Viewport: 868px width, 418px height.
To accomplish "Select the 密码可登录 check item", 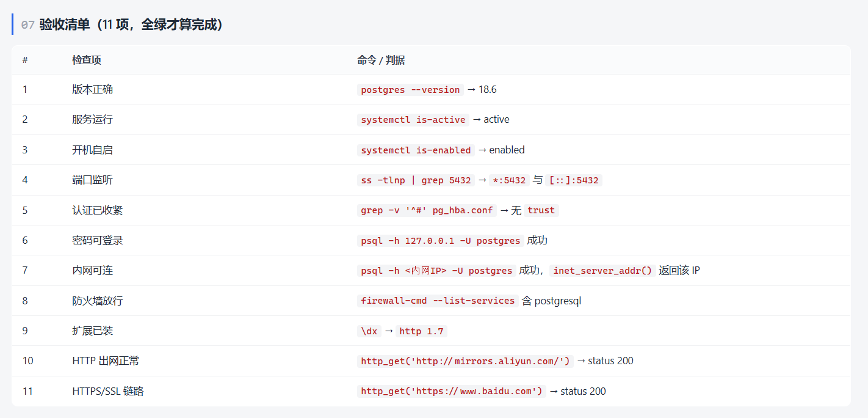I will click(x=98, y=240).
